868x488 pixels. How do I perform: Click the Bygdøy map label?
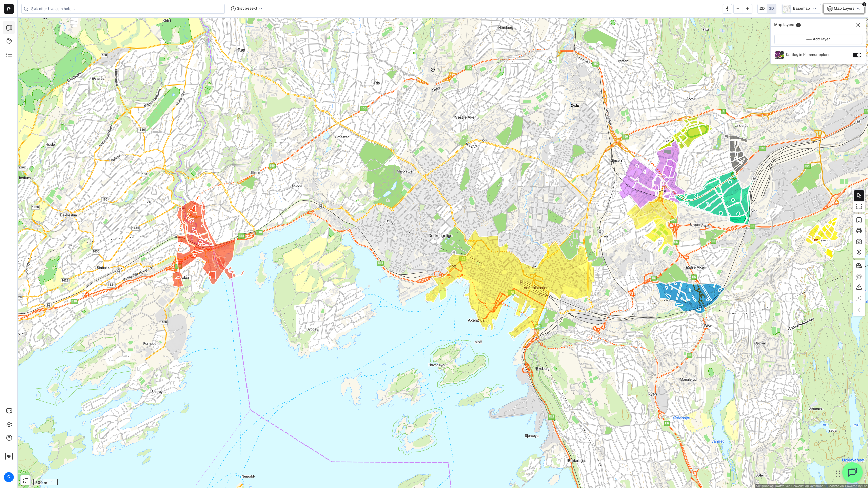[x=312, y=329]
